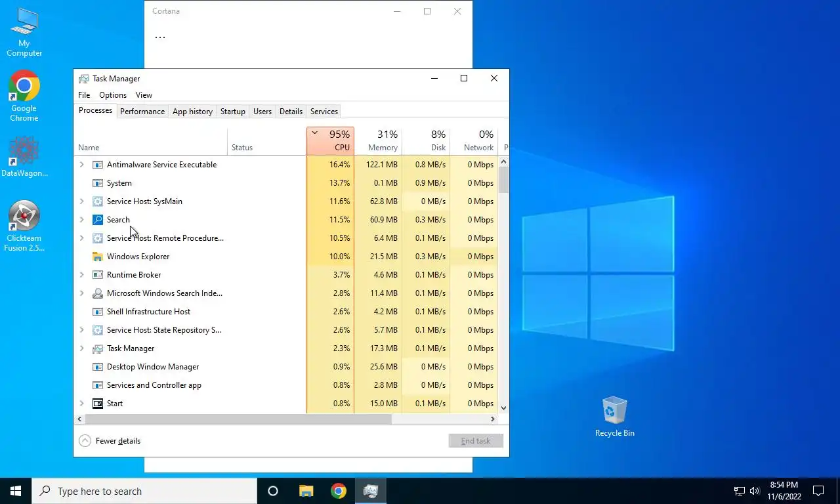
Task: Switch to the Services tab
Action: pos(324,112)
